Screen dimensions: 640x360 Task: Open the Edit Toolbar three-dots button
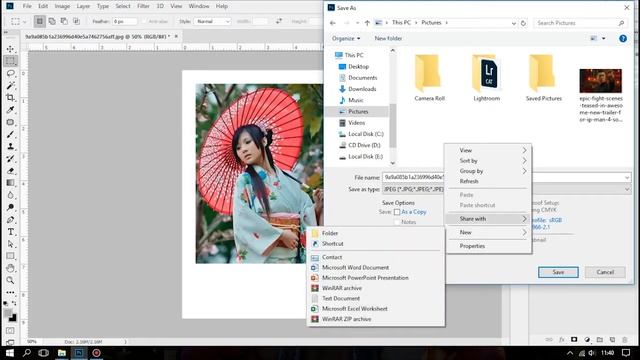pyautogui.click(x=11, y=293)
